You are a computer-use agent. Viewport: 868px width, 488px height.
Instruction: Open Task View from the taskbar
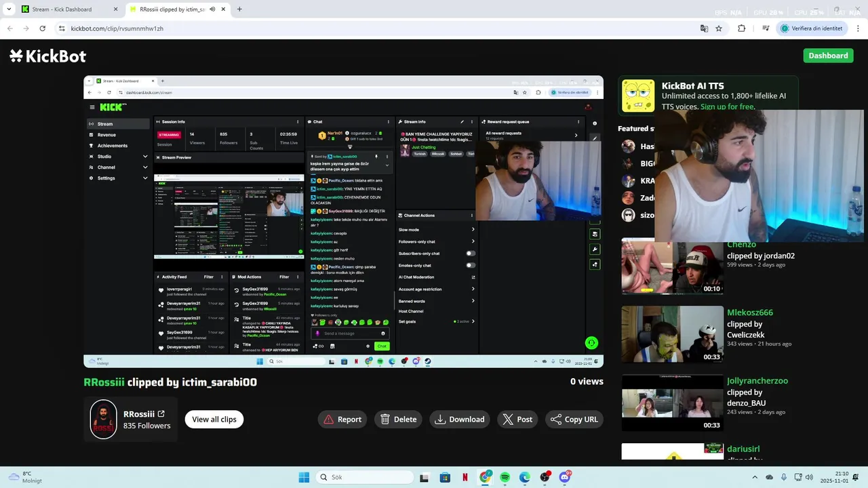(424, 477)
